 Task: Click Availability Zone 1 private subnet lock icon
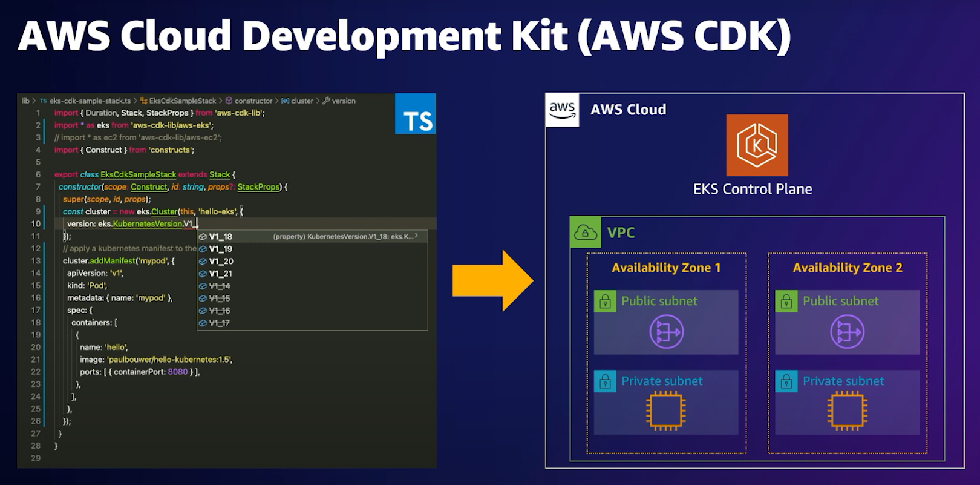(x=605, y=381)
